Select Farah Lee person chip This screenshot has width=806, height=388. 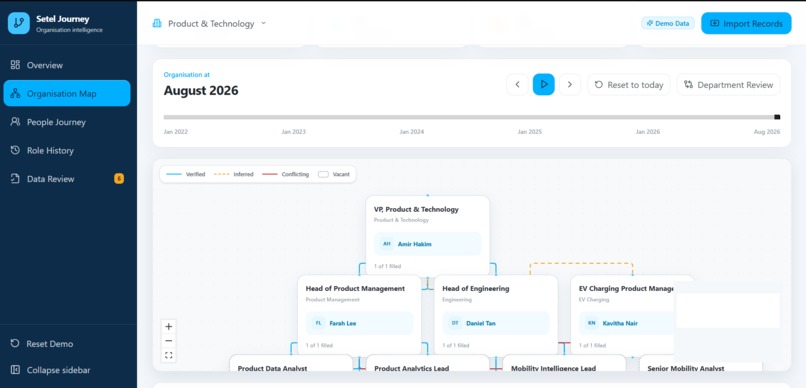[359, 323]
